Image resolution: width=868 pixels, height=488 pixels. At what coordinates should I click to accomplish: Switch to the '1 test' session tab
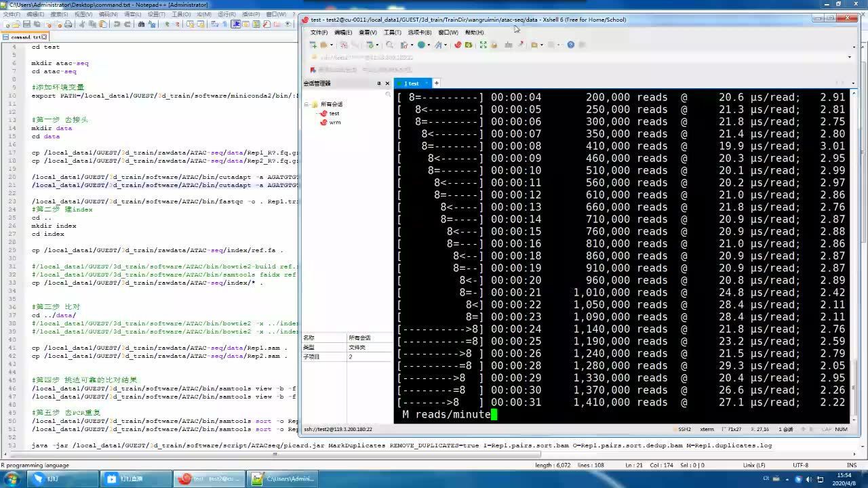[412, 83]
